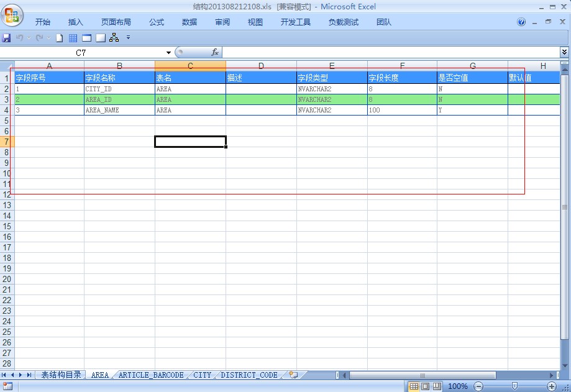Viewport: 571px width, 392px height.
Task: Create a new blank document via page icon
Action: pyautogui.click(x=60, y=38)
